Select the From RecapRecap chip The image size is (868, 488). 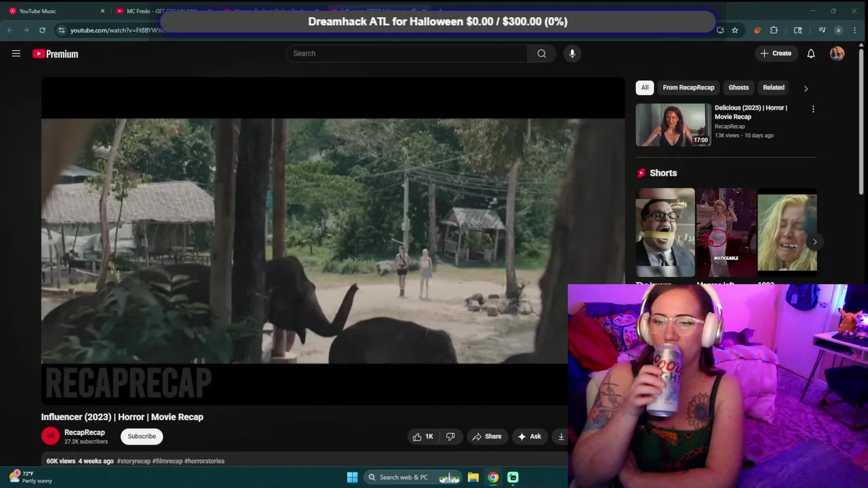[x=688, y=87]
